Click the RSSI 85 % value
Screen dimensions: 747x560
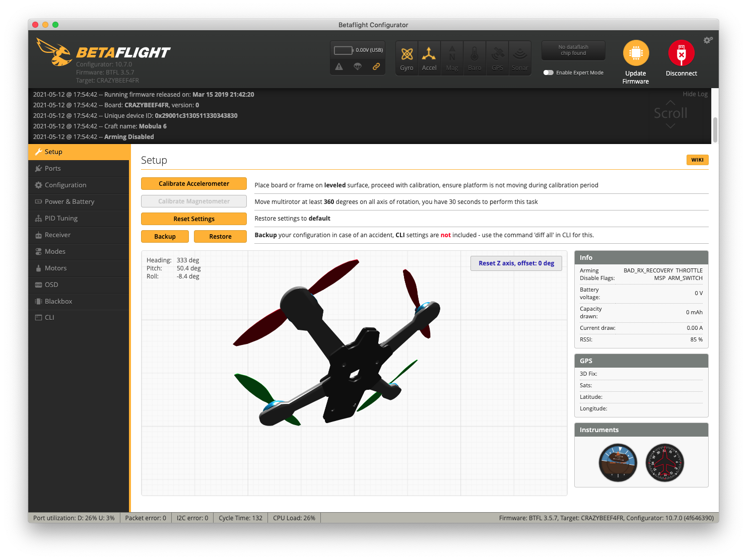697,340
